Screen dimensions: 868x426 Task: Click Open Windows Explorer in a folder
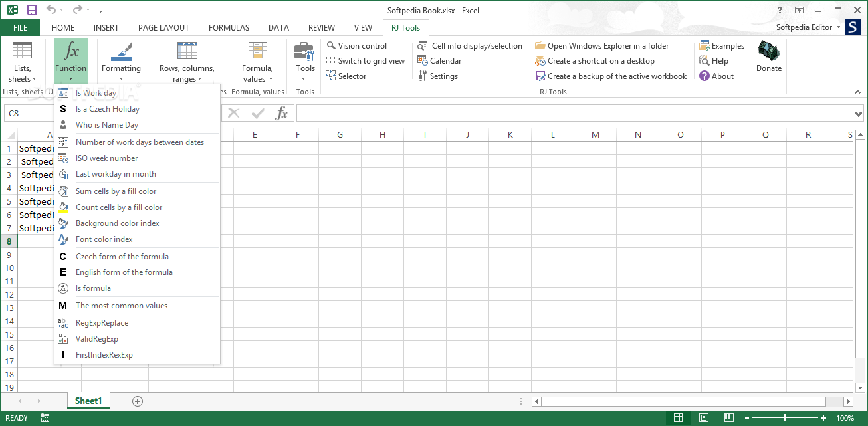pos(602,46)
